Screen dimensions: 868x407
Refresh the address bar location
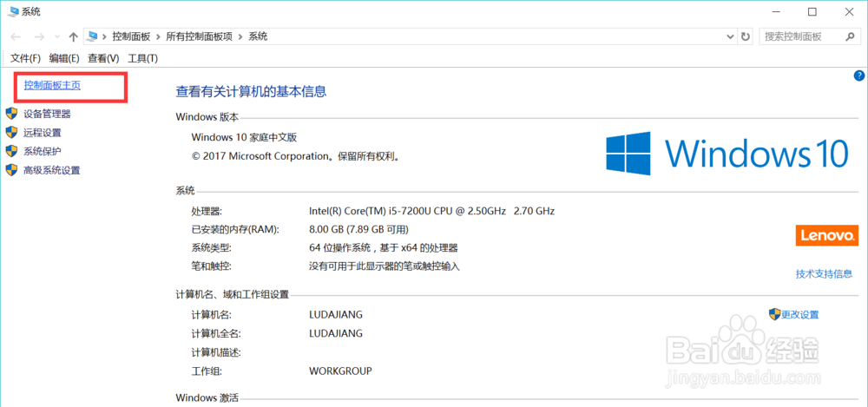(x=746, y=37)
